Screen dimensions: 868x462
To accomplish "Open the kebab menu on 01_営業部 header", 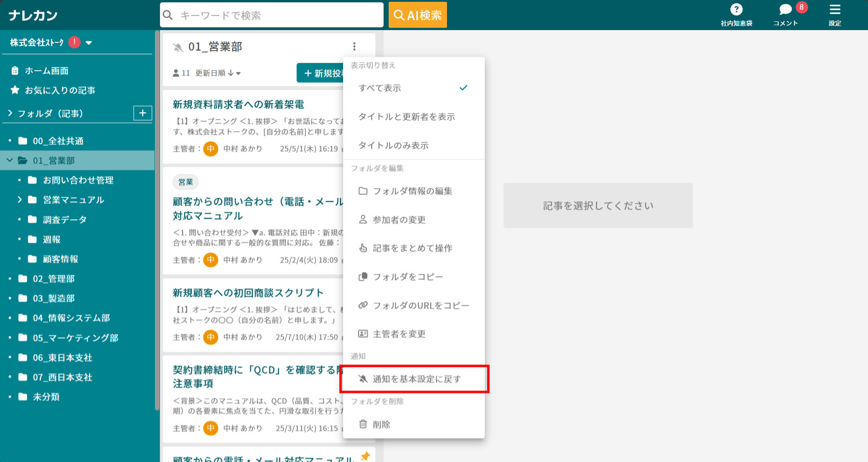I will point(354,46).
